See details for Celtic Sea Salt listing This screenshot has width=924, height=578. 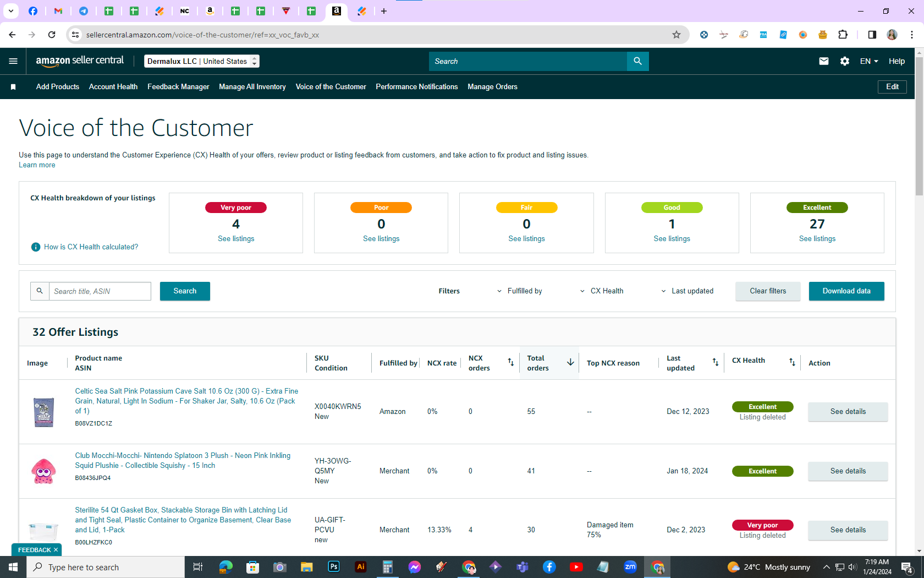[x=848, y=412]
